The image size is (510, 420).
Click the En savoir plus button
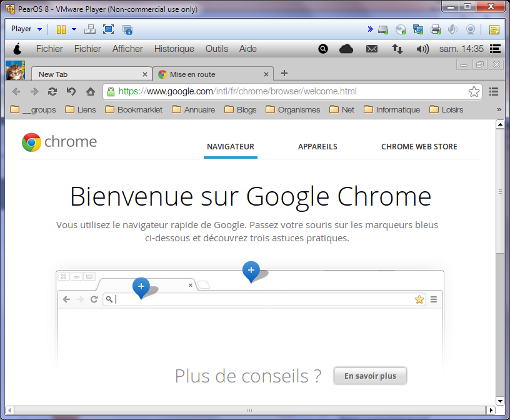pos(370,376)
